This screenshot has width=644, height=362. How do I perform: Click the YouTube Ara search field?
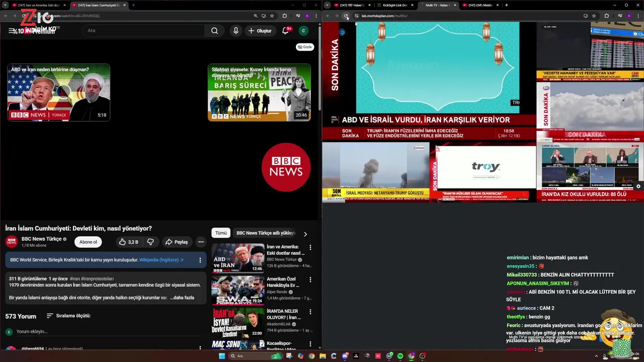click(x=143, y=31)
